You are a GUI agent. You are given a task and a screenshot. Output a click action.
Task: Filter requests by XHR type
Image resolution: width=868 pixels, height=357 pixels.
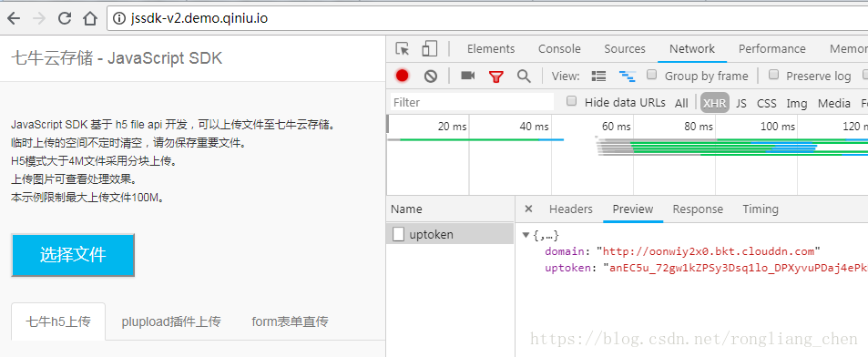coord(715,103)
